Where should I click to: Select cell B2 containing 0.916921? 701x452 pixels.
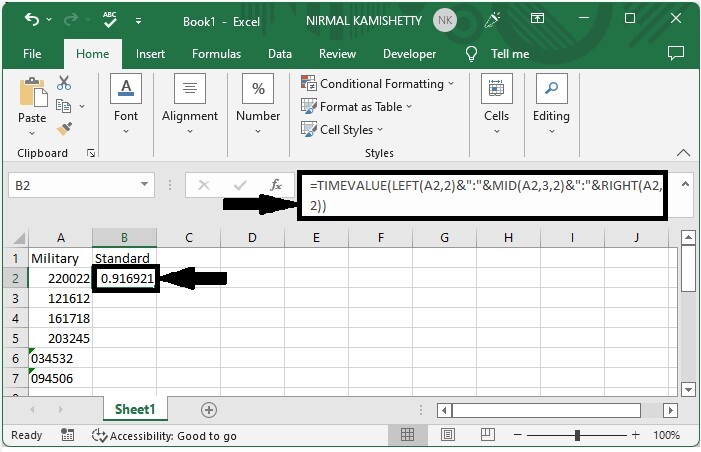125,279
